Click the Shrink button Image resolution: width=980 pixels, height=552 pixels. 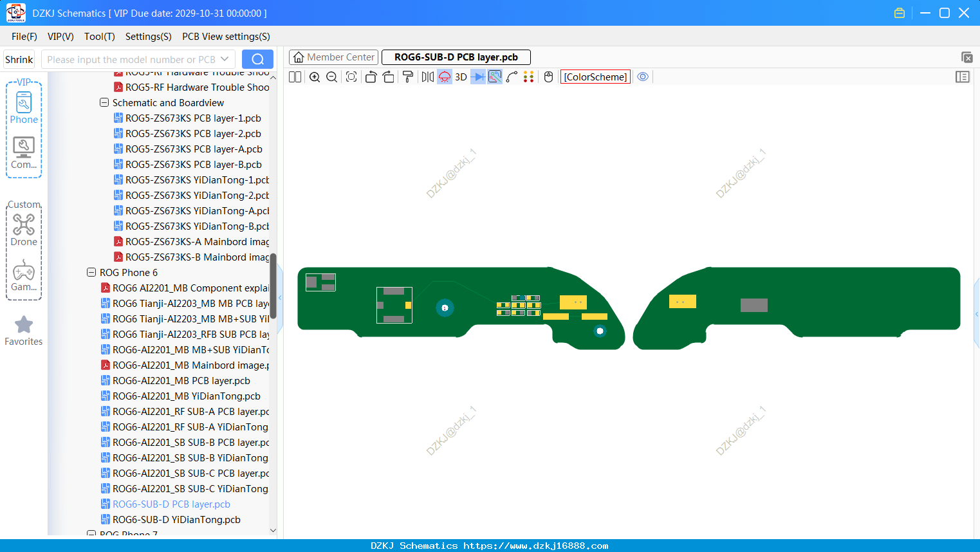point(19,59)
